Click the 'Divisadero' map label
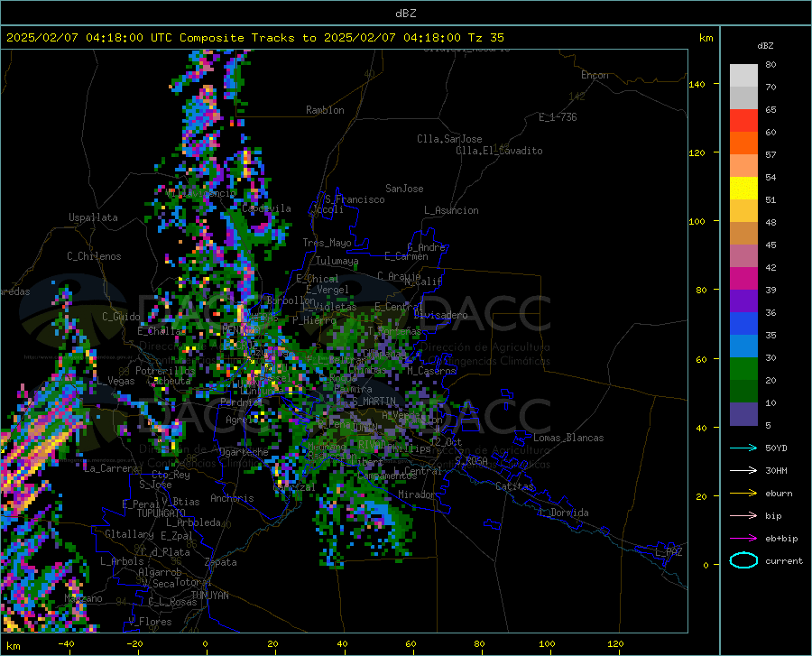Screen dimensions: 812x656 click(440, 315)
